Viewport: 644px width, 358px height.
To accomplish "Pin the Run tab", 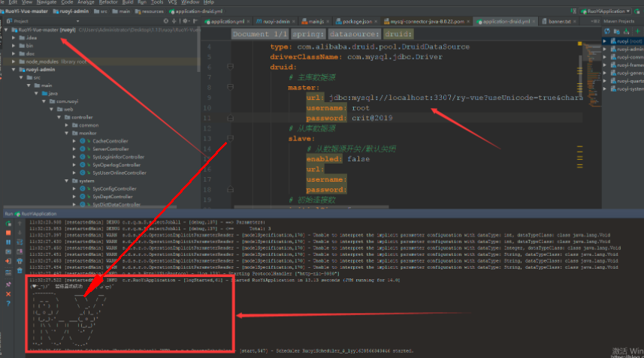I will (x=8, y=284).
